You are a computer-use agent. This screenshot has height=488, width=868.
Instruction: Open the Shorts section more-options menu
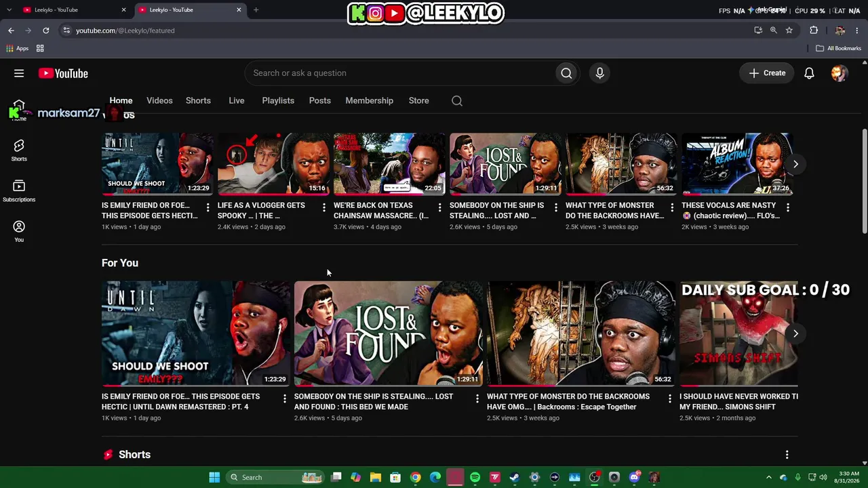coord(787,455)
